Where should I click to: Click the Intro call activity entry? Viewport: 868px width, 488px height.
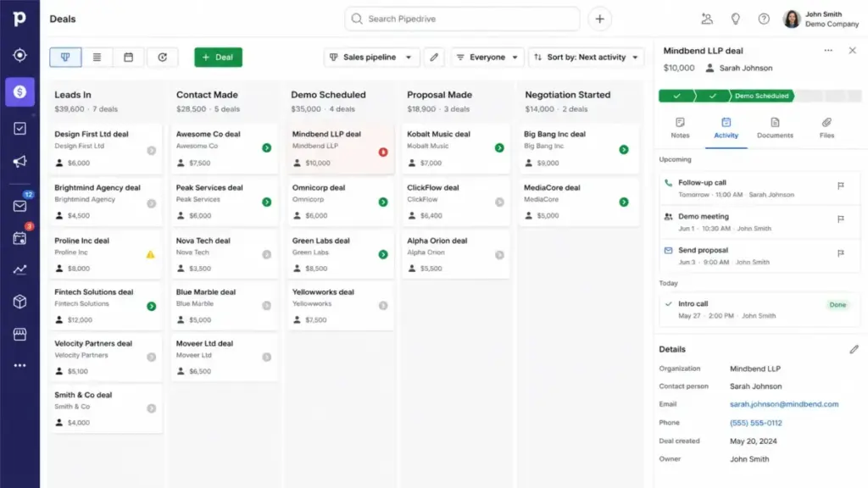point(759,309)
